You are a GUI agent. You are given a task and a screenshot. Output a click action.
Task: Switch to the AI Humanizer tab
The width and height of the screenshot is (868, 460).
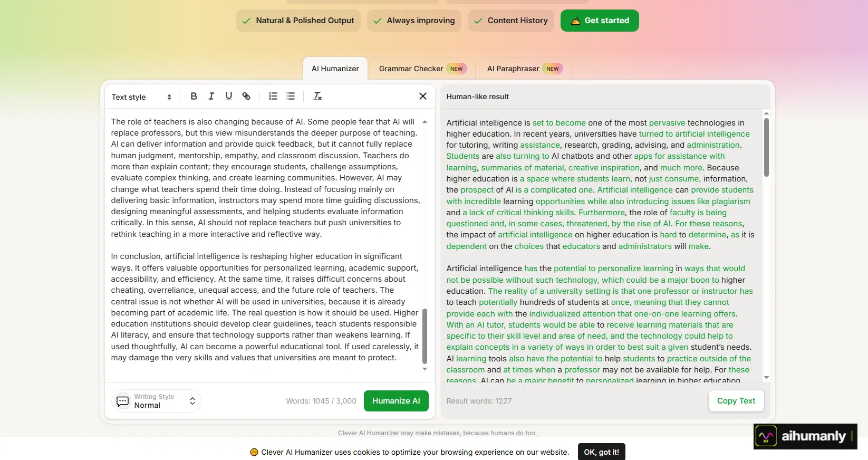[x=335, y=69]
